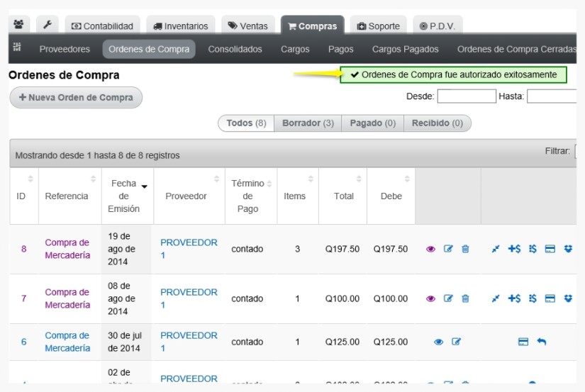
Task: Focus the Desde date field
Action: point(467,96)
